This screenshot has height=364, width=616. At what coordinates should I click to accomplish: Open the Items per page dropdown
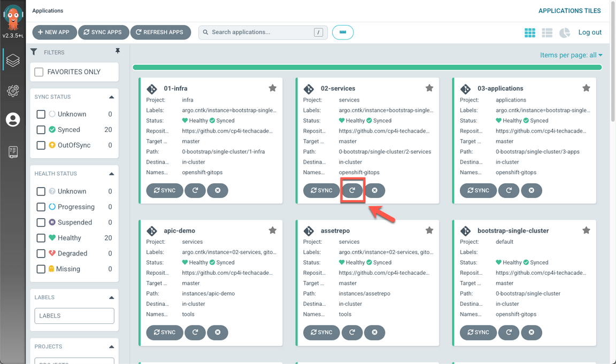571,55
